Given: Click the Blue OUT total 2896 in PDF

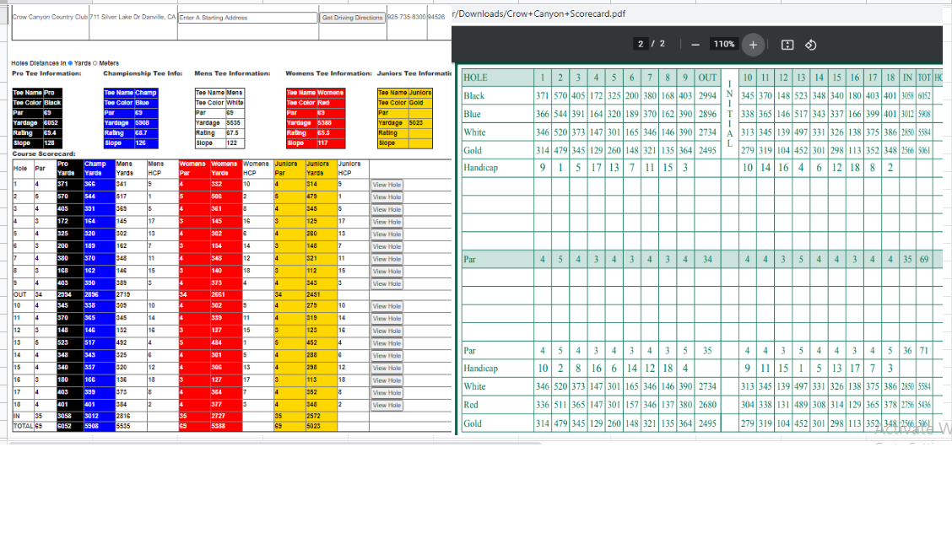Looking at the screenshot, I should tap(707, 114).
